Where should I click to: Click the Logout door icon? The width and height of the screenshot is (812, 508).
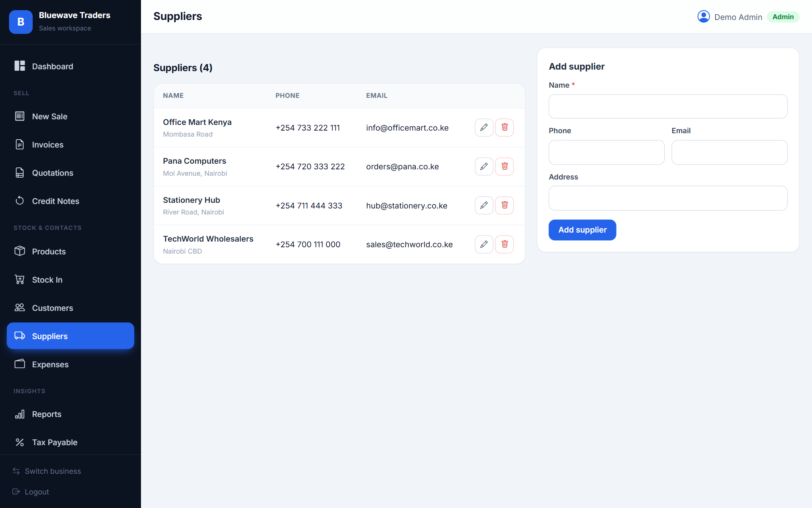[x=16, y=492]
